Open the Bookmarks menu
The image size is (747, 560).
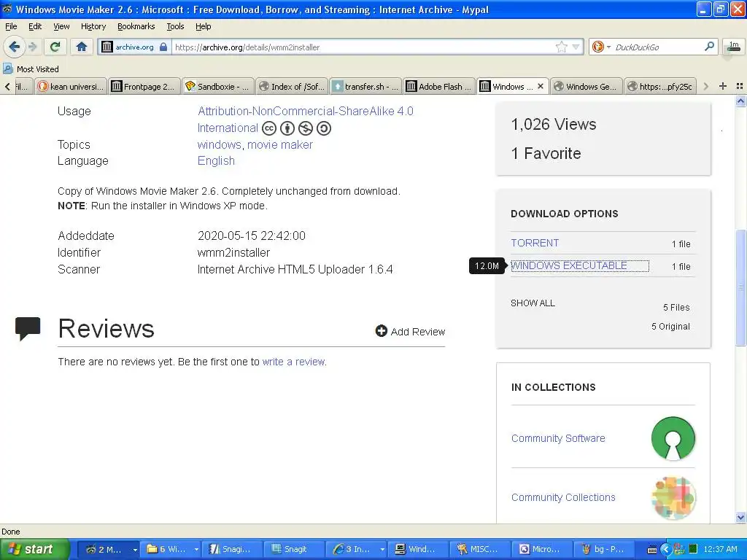coord(136,26)
